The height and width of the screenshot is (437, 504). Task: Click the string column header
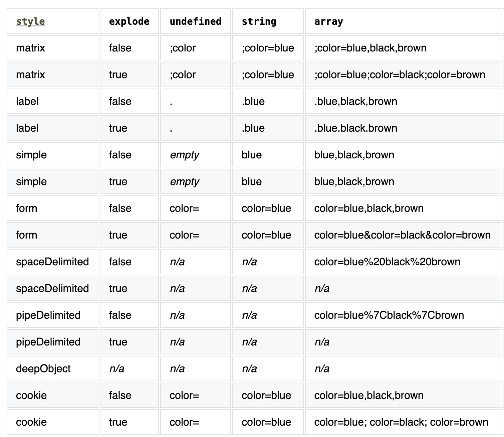tap(259, 21)
